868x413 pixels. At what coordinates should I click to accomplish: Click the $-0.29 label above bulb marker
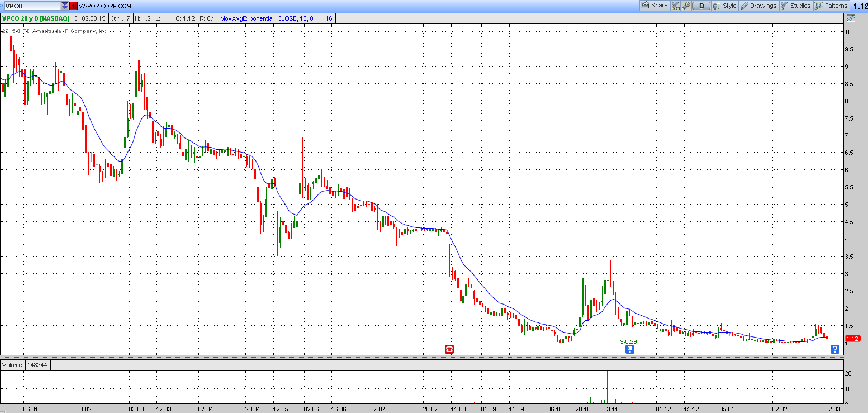(628, 341)
